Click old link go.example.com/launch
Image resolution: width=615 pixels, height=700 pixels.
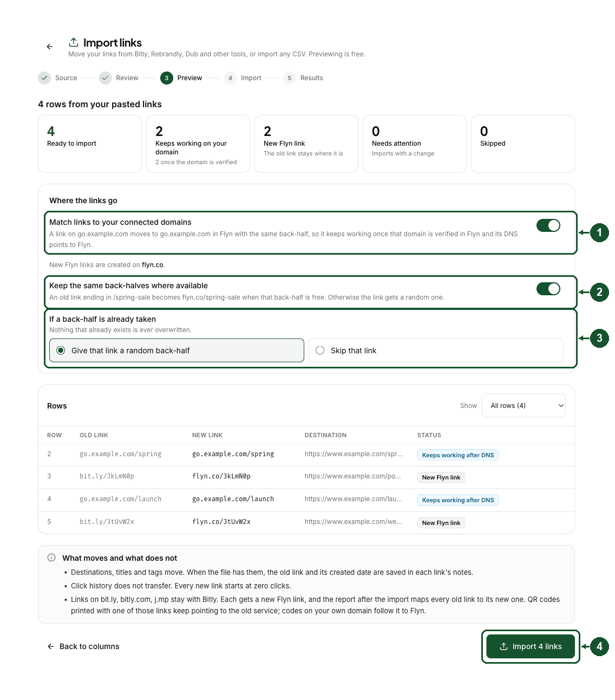click(120, 499)
